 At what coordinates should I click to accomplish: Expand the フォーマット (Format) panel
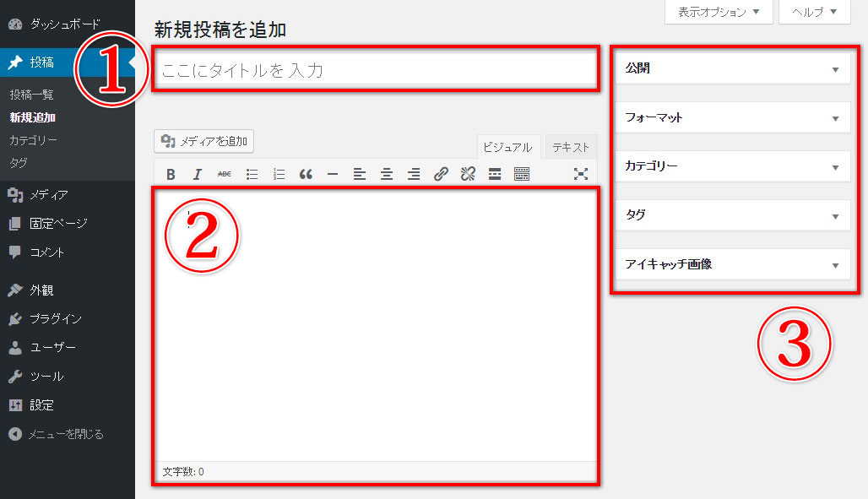pyautogui.click(x=731, y=117)
